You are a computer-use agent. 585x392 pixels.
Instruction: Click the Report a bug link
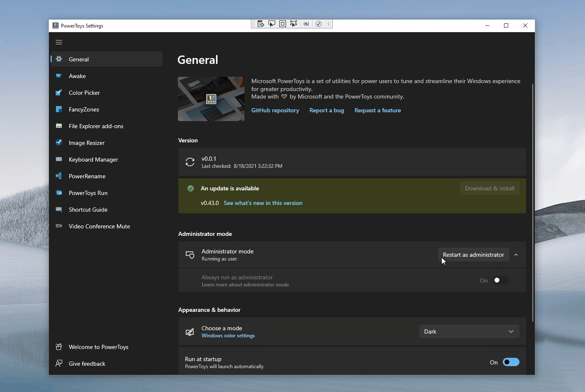click(327, 110)
